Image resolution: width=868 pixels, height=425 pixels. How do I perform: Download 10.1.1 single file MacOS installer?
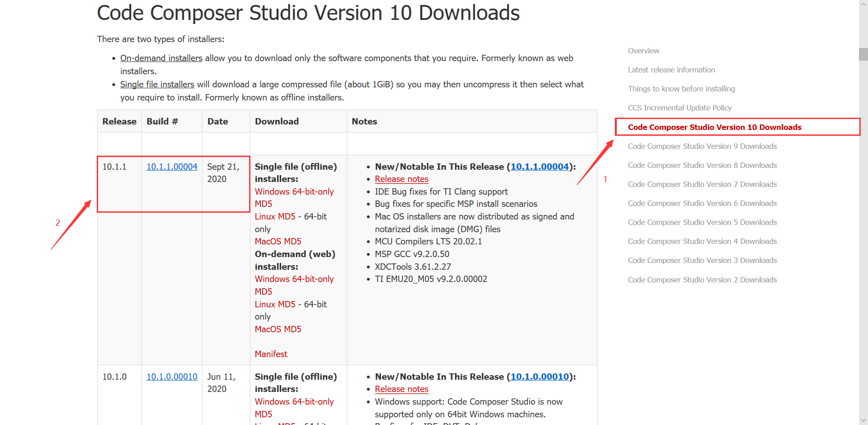tap(269, 241)
